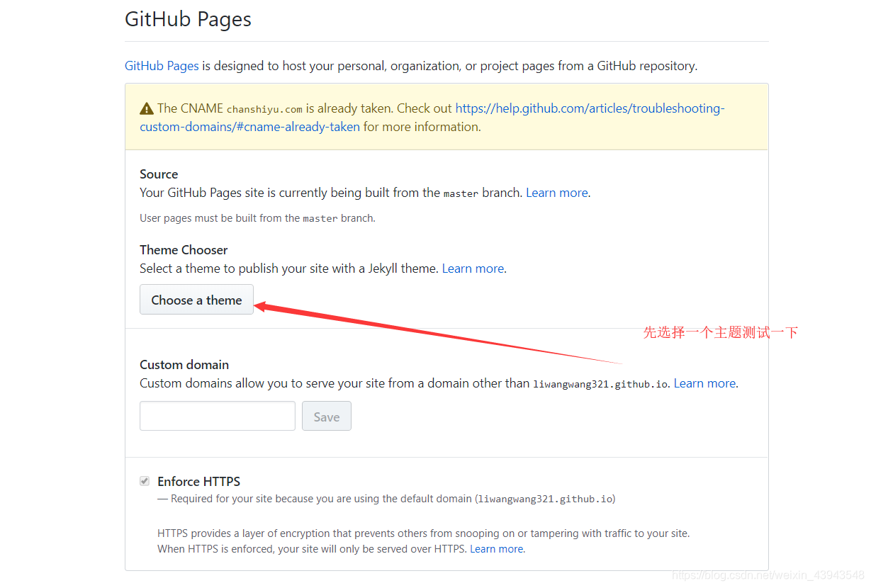
Task: Open Learn more link after master branch
Action: pos(557,193)
